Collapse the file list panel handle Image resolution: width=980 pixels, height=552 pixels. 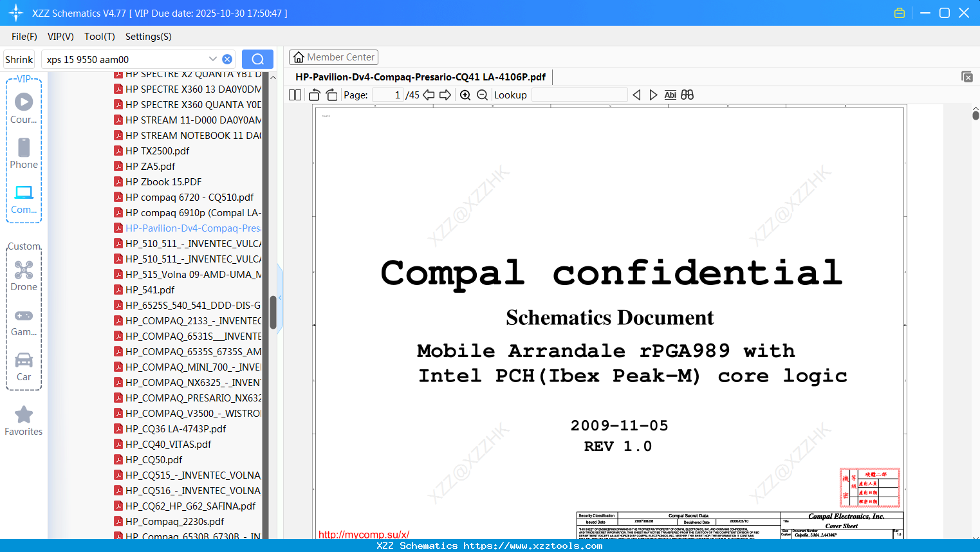pyautogui.click(x=280, y=297)
